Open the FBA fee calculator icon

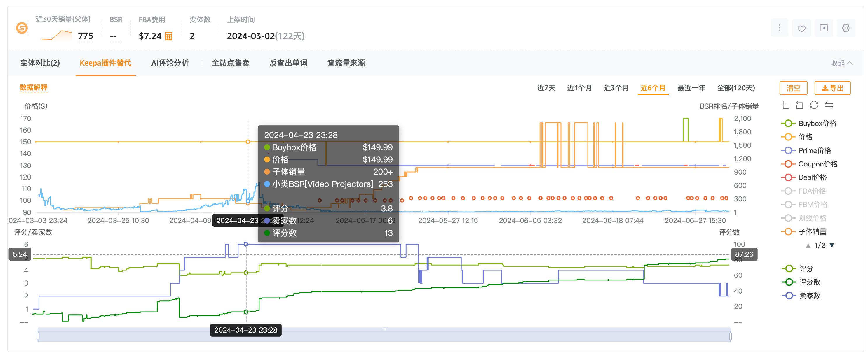tap(169, 36)
